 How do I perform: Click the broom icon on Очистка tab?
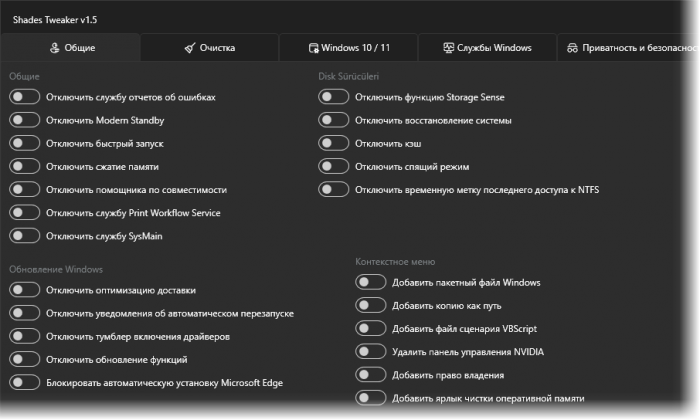pos(189,48)
